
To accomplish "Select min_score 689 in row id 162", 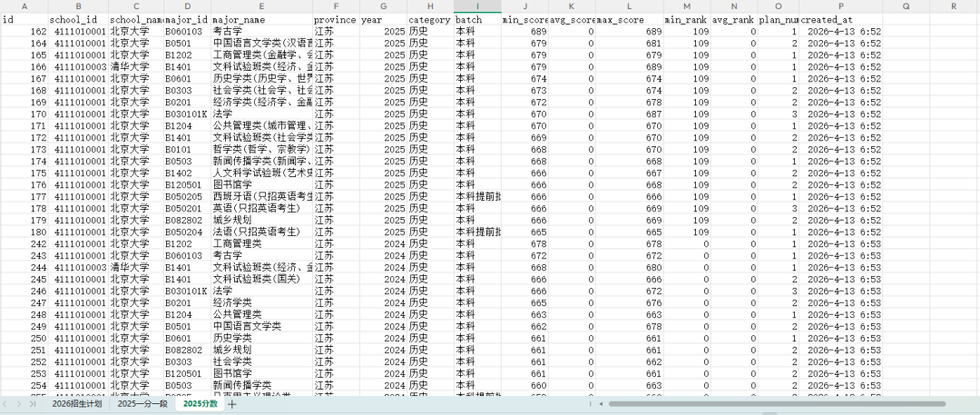I will point(525,31).
